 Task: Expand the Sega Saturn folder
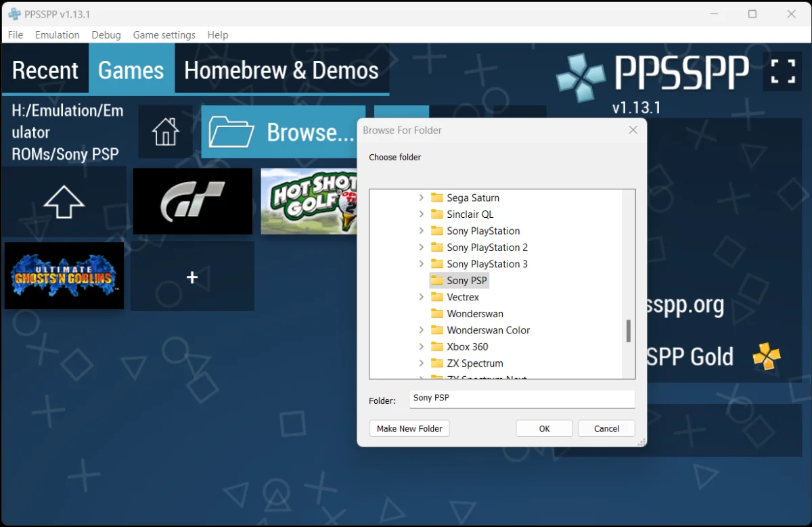pyautogui.click(x=421, y=198)
